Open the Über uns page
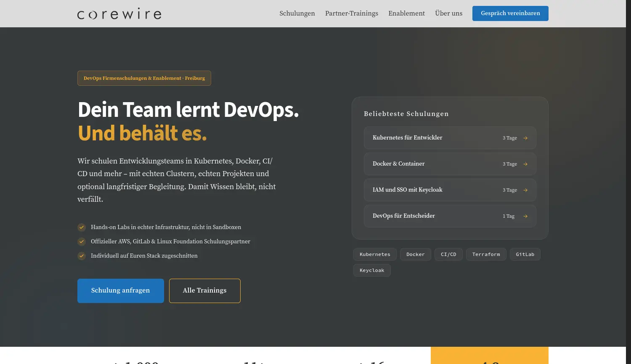The image size is (631, 364). [x=448, y=13]
